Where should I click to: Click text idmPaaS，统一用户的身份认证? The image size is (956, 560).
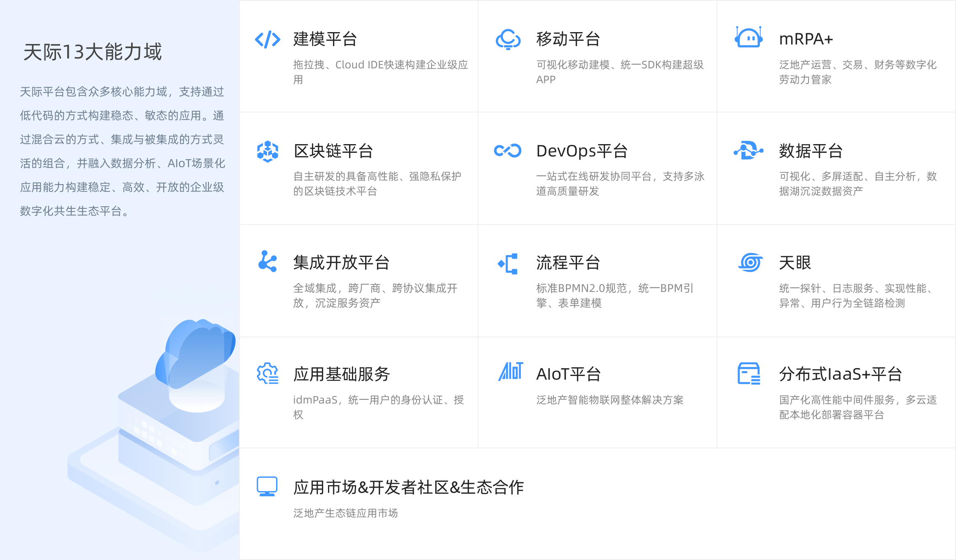[x=368, y=400]
